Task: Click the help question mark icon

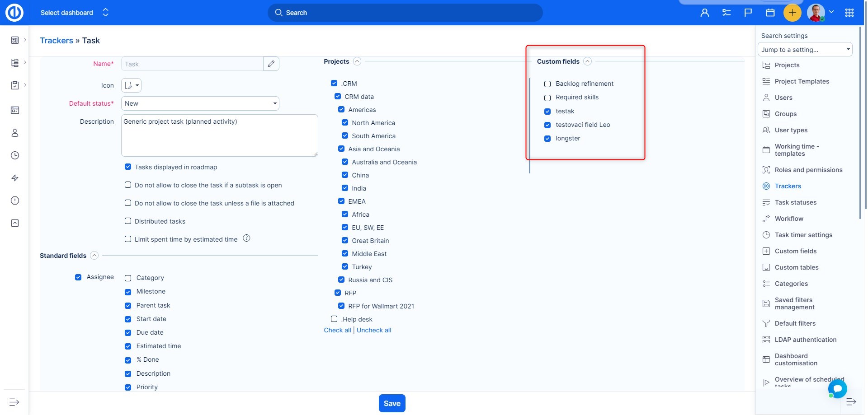Action: click(246, 238)
